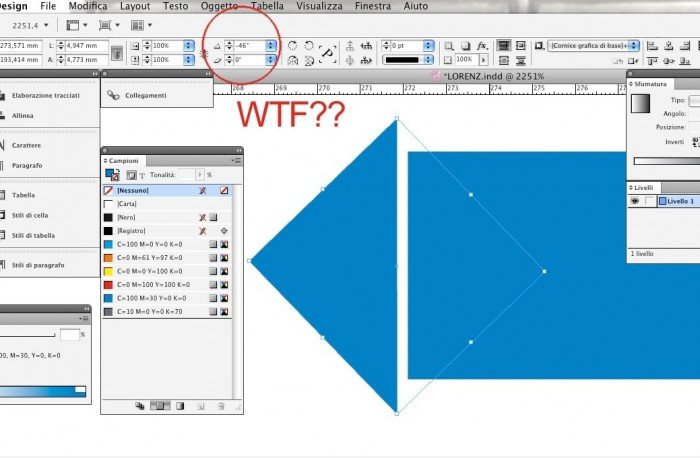Click the drop shadow icon
This screenshot has height=458, width=700.
[465, 46]
